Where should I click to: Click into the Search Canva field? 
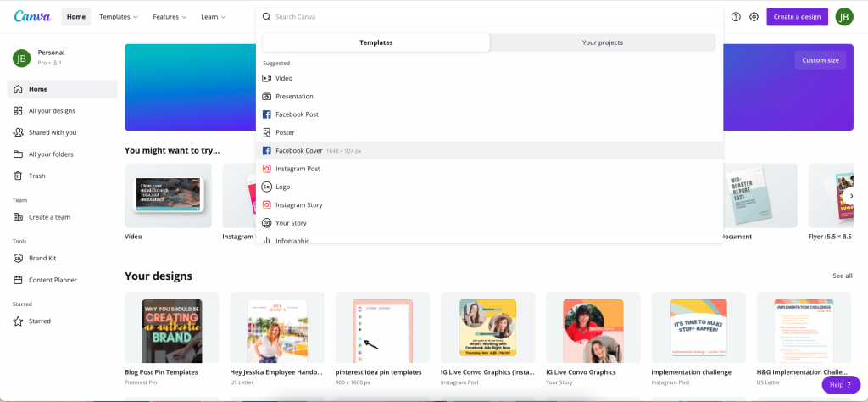pyautogui.click(x=490, y=17)
